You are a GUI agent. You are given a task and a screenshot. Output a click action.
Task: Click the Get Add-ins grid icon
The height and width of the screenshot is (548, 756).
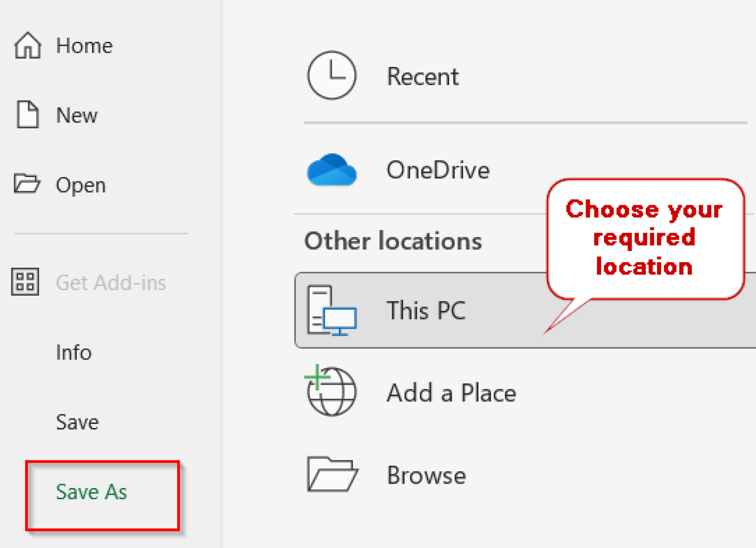point(25,282)
